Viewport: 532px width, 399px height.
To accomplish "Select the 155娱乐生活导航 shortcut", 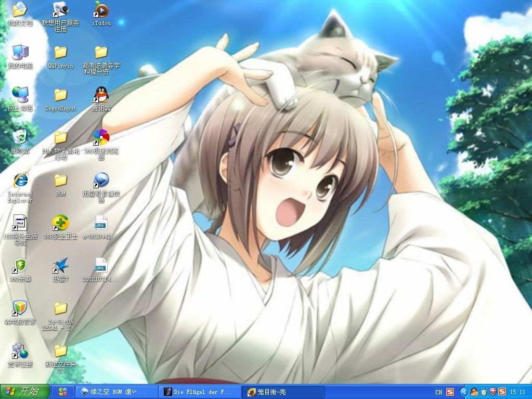I will click(20, 230).
